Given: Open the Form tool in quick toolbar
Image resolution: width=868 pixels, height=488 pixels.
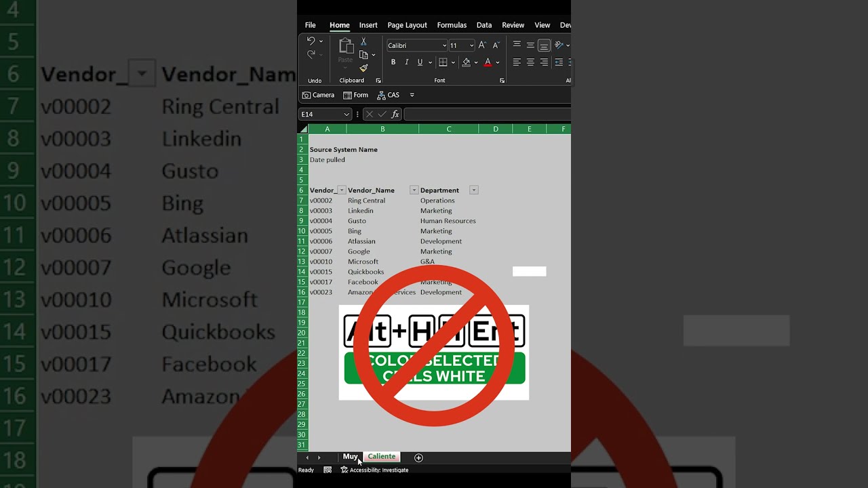Looking at the screenshot, I should pyautogui.click(x=355, y=96).
